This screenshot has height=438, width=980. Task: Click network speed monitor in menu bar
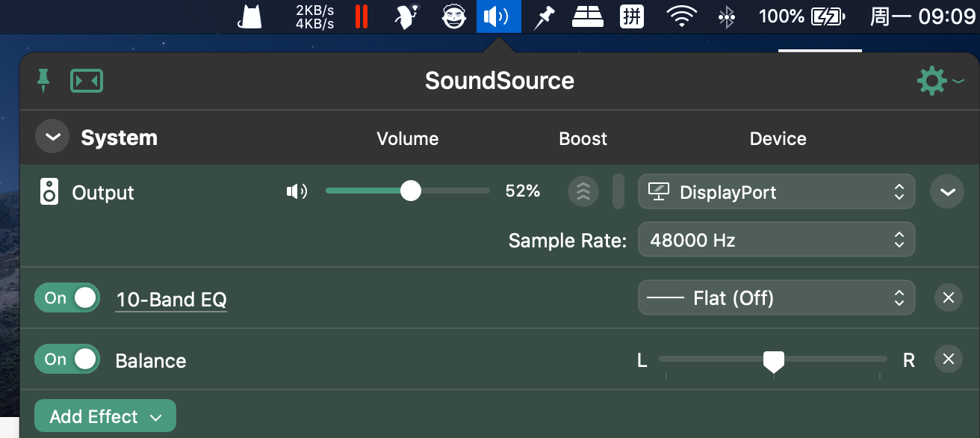(314, 16)
